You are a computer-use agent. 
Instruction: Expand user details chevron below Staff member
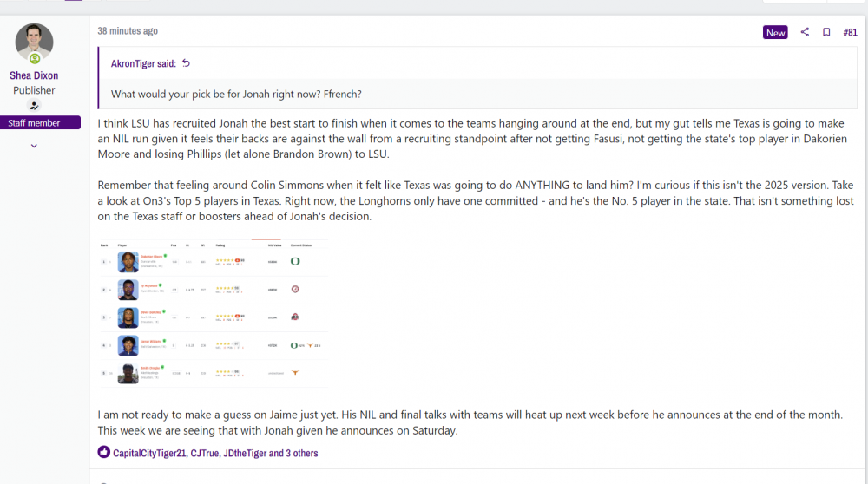(35, 146)
